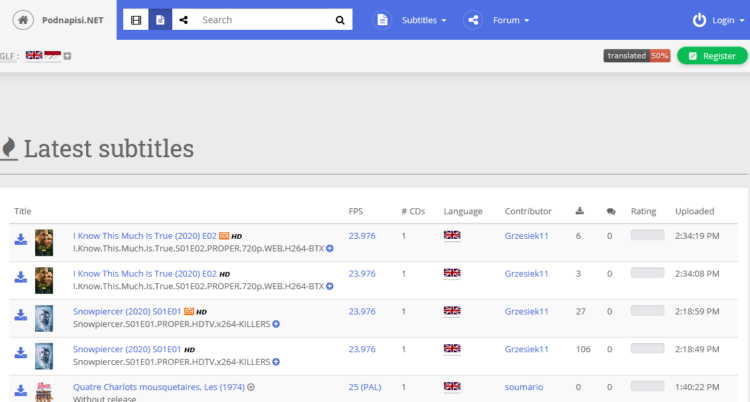Download first I Know This Much Is True subtitle

(21, 239)
